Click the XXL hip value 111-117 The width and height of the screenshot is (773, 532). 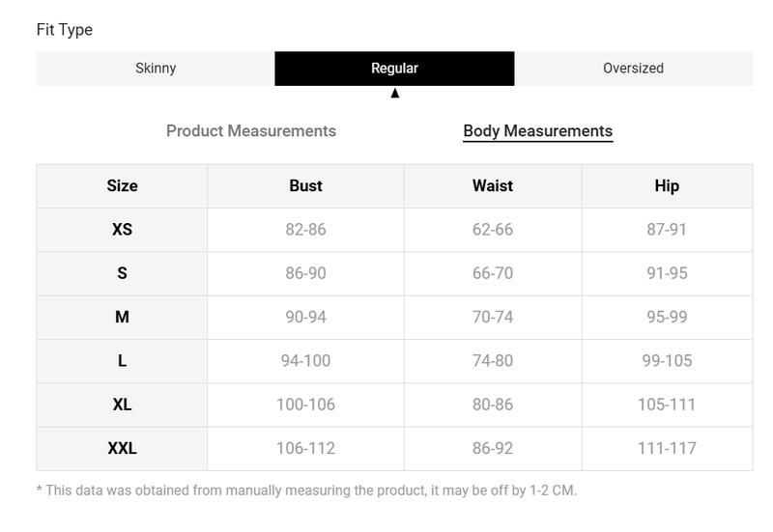tap(667, 449)
